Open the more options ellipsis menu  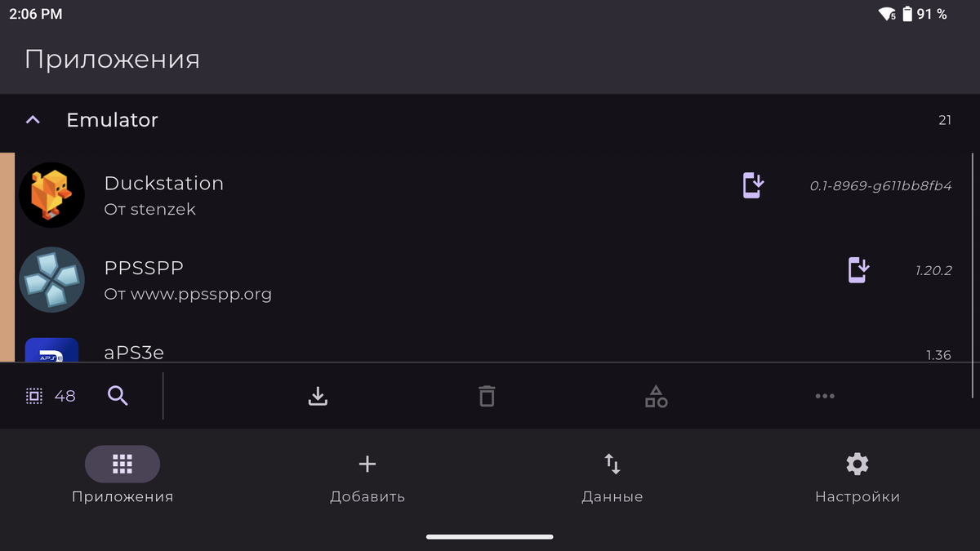pyautogui.click(x=825, y=395)
